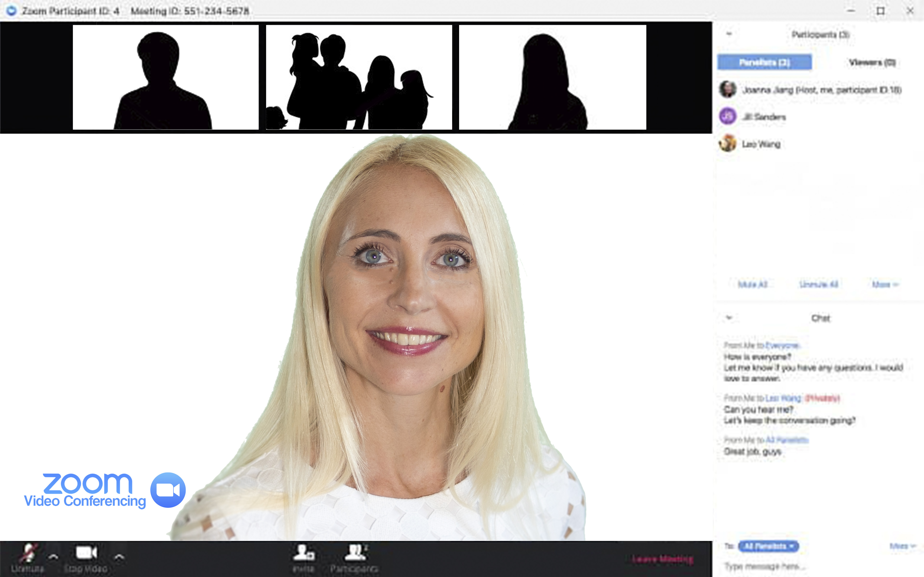Click the chat message input field

[802, 567]
